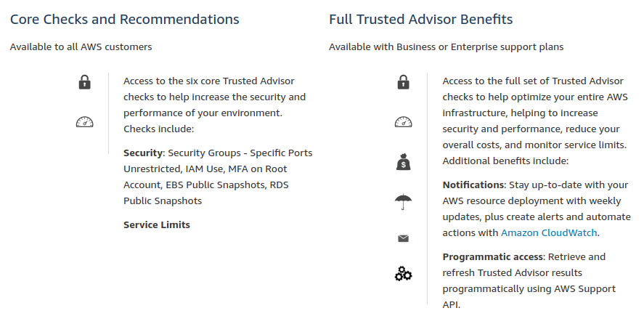Image resolution: width=644 pixels, height=324 pixels.
Task: Click the gears programmatic access icon
Action: coord(404,274)
